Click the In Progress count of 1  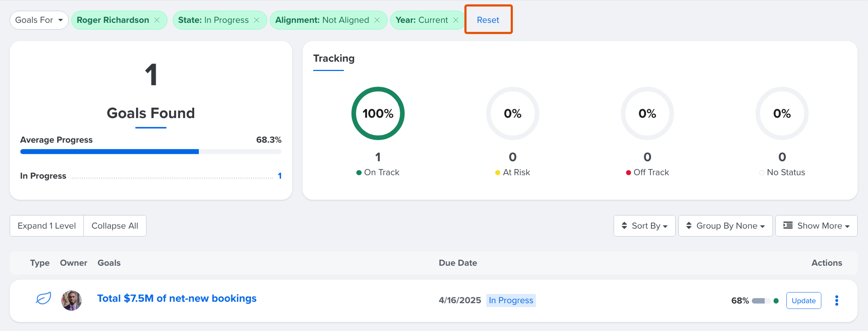click(x=280, y=176)
